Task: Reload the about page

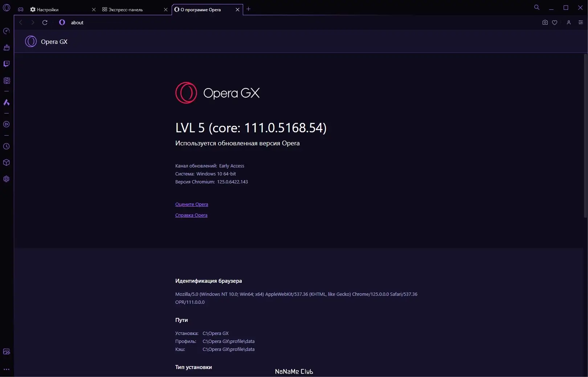Action: click(45, 22)
